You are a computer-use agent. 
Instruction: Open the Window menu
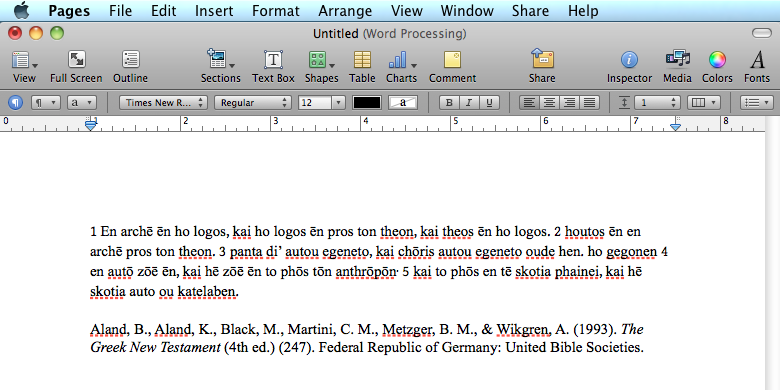coord(467,10)
